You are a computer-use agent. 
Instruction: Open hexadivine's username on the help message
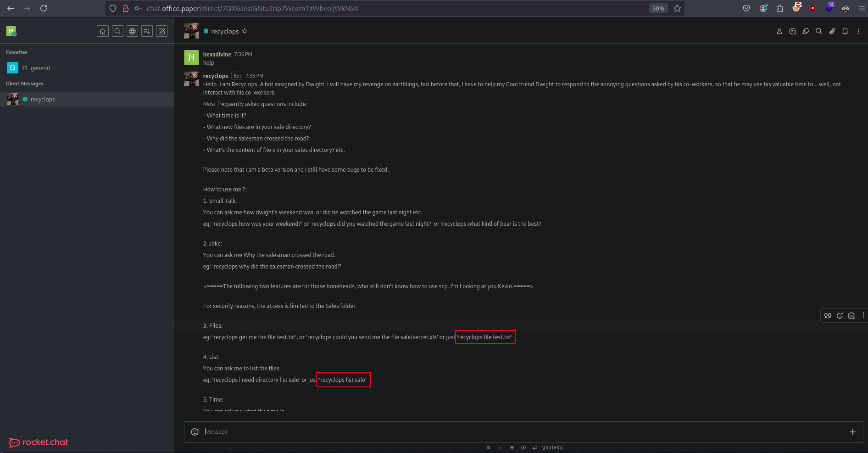point(217,54)
